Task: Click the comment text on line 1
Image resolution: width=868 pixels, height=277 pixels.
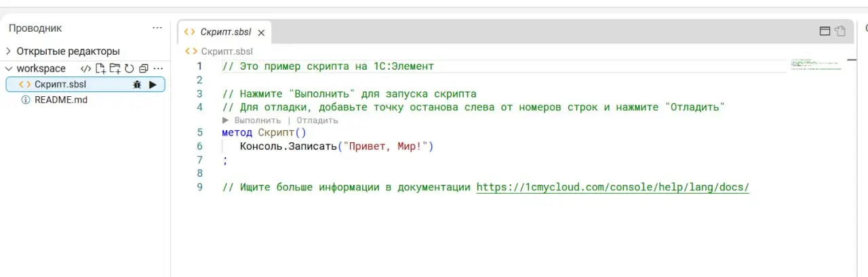Action: tap(328, 66)
